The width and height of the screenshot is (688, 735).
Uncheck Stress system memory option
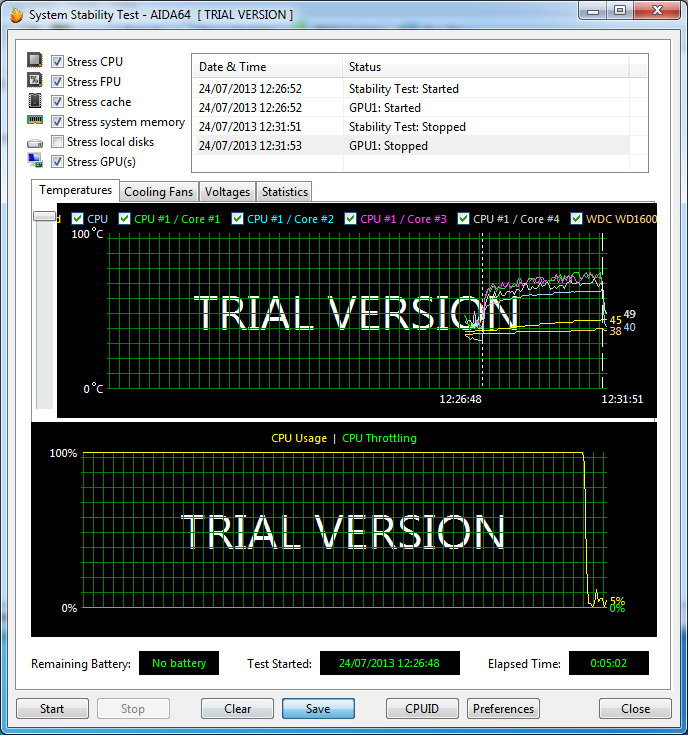58,122
